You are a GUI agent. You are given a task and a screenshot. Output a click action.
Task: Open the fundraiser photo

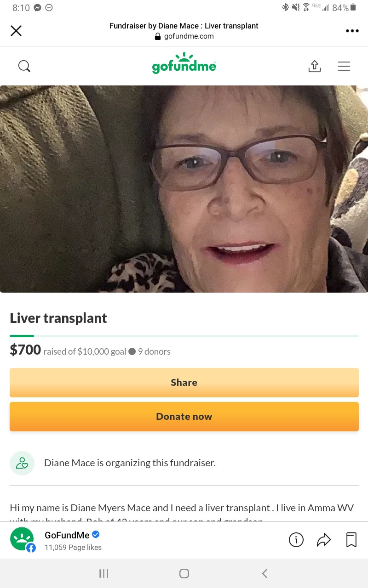pos(184,189)
